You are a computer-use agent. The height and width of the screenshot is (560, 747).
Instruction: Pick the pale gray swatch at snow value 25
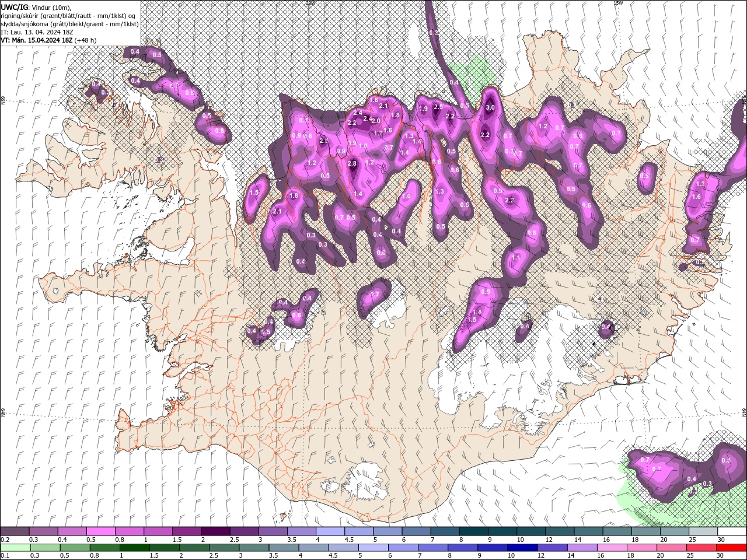click(x=703, y=531)
